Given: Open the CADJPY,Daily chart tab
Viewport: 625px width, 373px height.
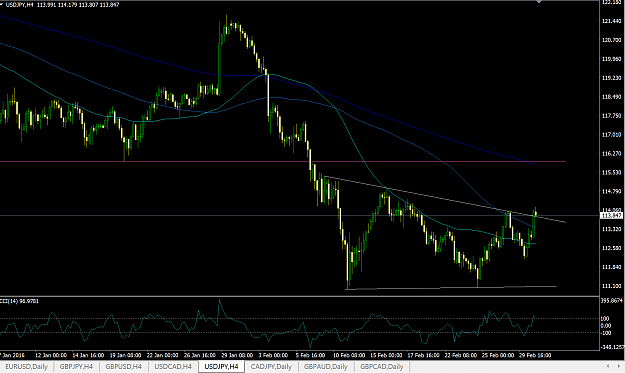Looking at the screenshot, I should pyautogui.click(x=271, y=366).
